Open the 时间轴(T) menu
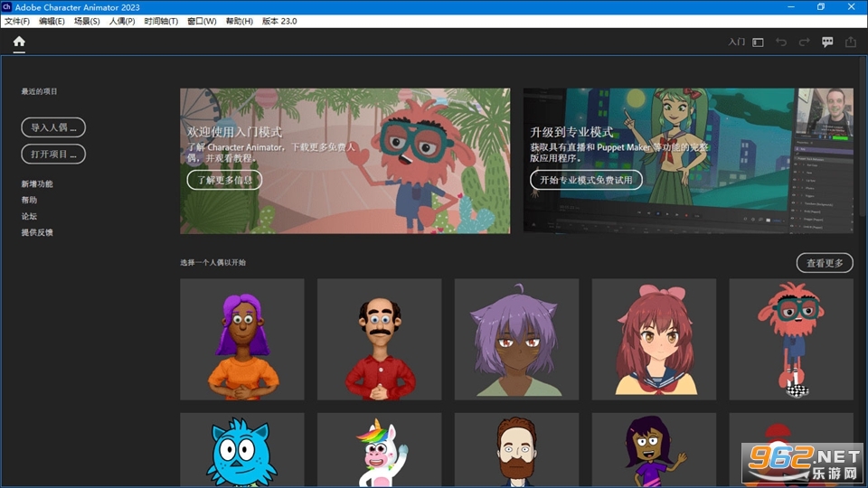Image resolution: width=868 pixels, height=488 pixels. click(161, 21)
